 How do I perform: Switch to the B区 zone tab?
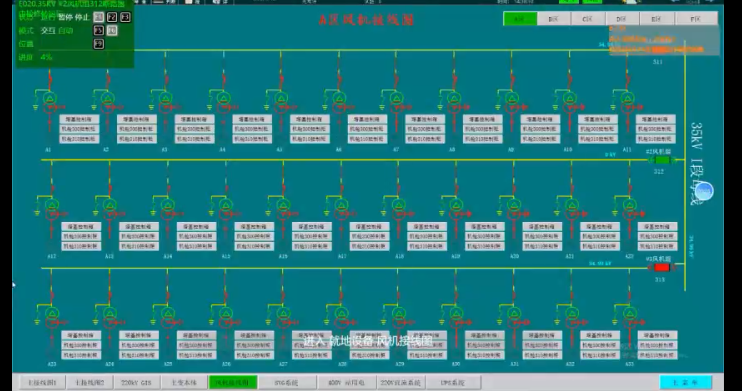[554, 19]
